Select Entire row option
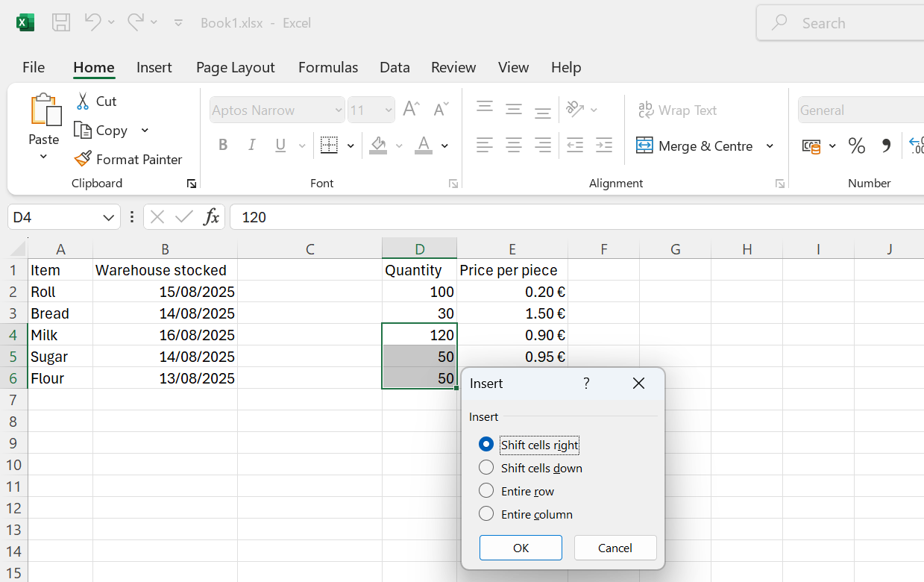The height and width of the screenshot is (582, 924). [x=517, y=491]
